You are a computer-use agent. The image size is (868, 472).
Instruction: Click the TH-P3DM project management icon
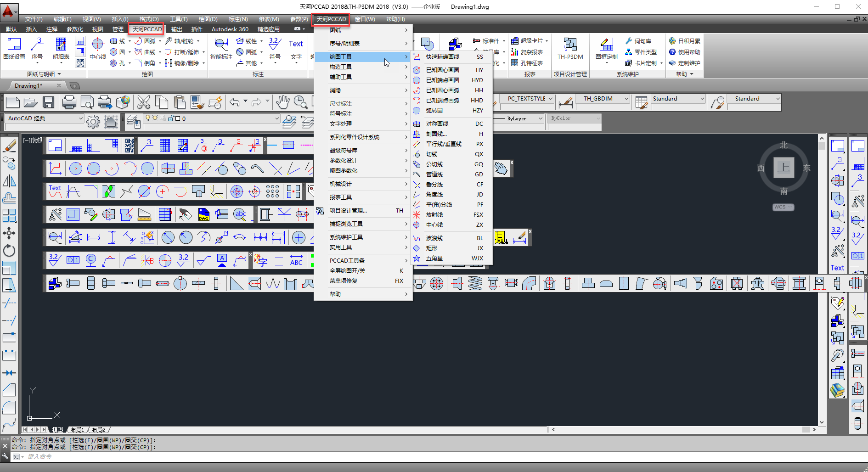click(570, 49)
